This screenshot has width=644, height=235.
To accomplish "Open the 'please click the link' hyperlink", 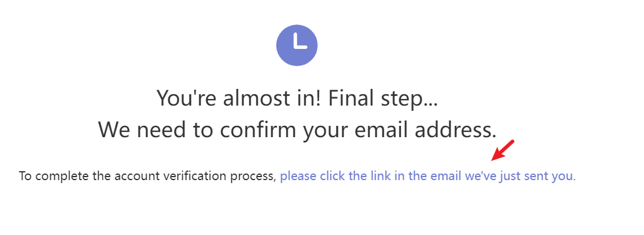I will [x=428, y=177].
